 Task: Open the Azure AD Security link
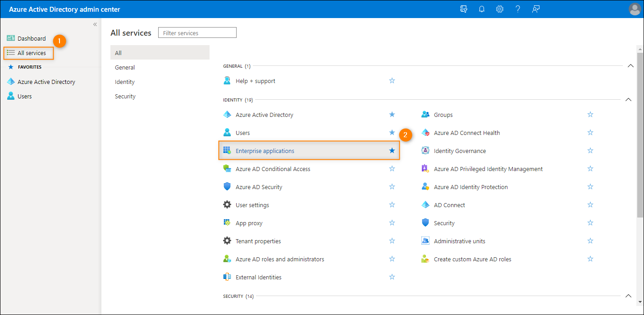coord(259,187)
